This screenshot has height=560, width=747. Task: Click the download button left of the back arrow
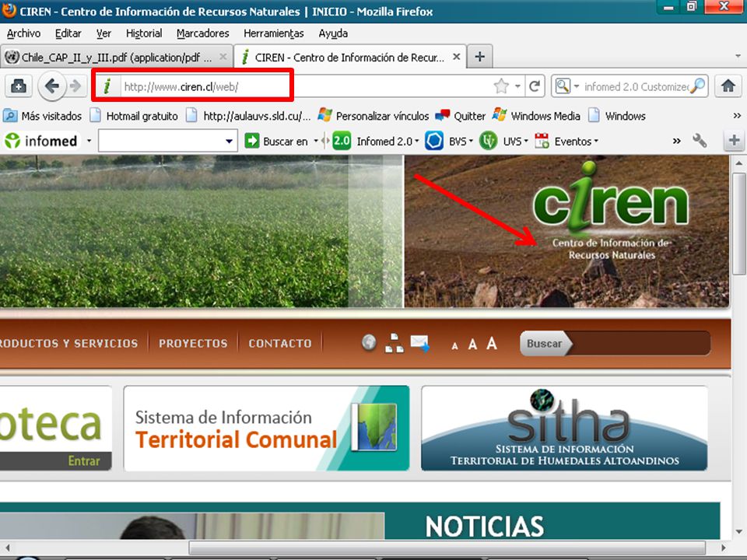pyautogui.click(x=19, y=86)
